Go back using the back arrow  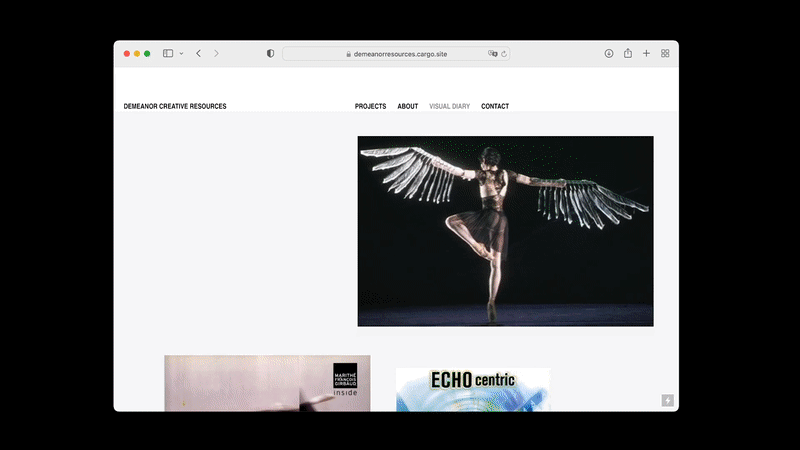click(x=198, y=54)
